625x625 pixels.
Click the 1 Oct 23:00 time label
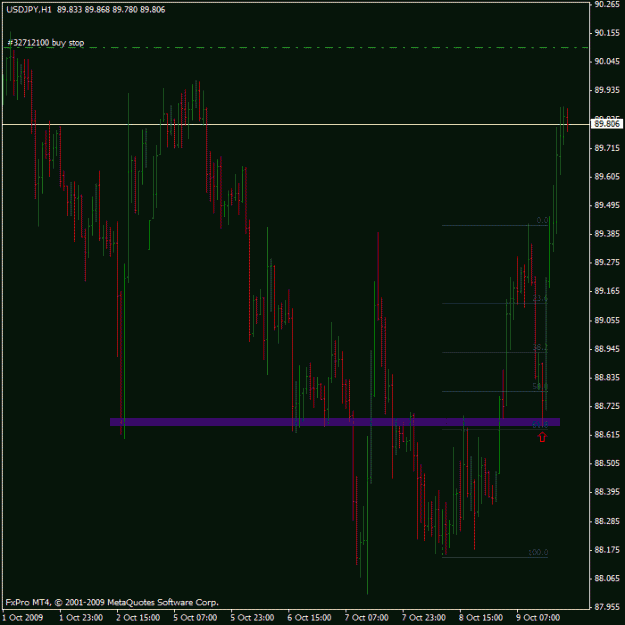click(x=81, y=617)
